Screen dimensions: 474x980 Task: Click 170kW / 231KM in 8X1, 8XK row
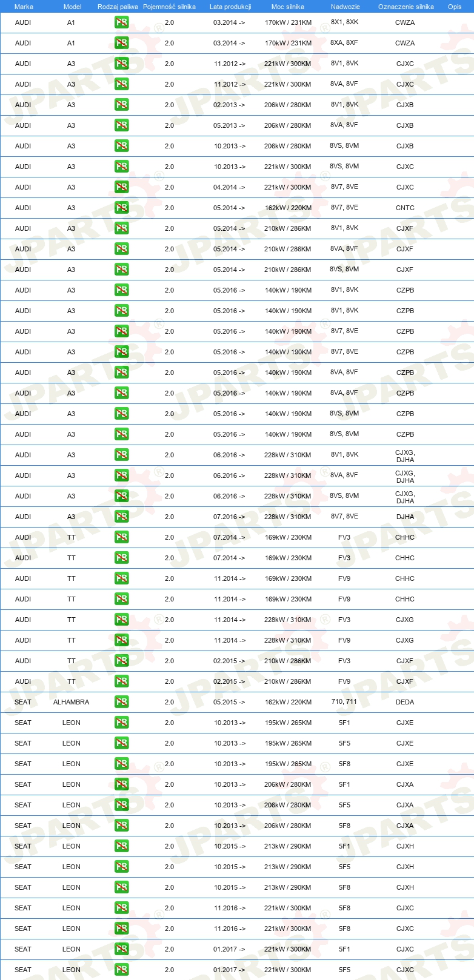(288, 22)
